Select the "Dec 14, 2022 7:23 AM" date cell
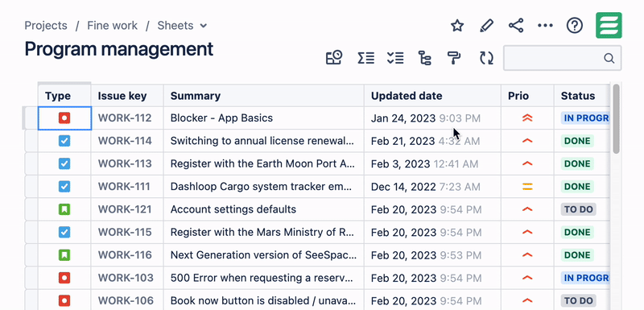The image size is (644, 310). pos(432,187)
